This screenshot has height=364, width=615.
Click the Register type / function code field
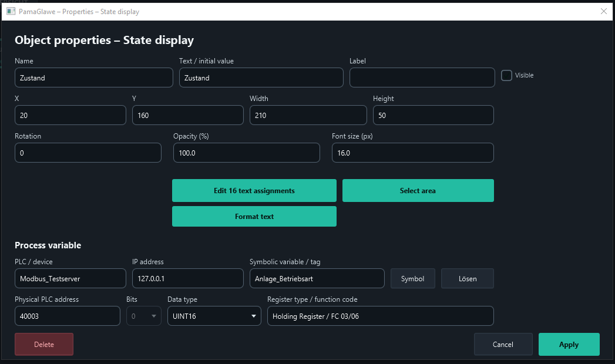tap(381, 316)
